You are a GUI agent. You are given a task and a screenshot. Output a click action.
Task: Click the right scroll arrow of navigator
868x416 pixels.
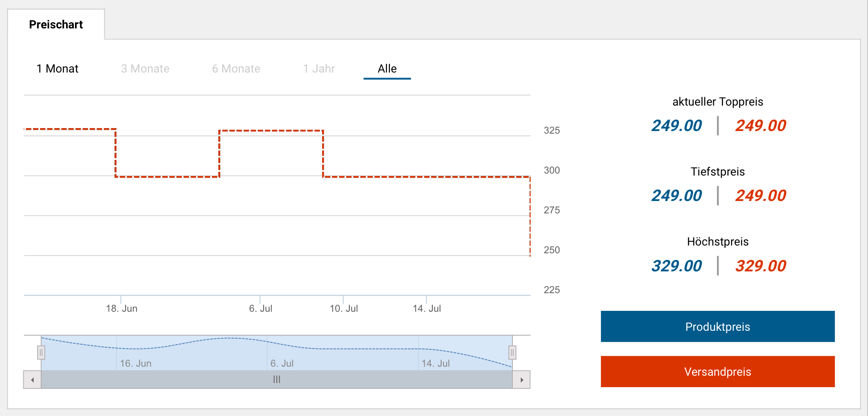click(x=522, y=380)
